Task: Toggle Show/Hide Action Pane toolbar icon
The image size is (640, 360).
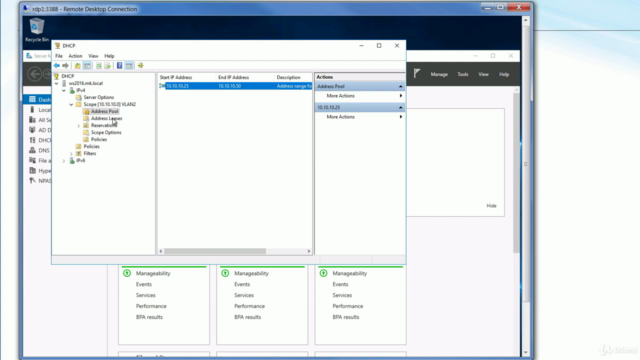Action: 129,66
